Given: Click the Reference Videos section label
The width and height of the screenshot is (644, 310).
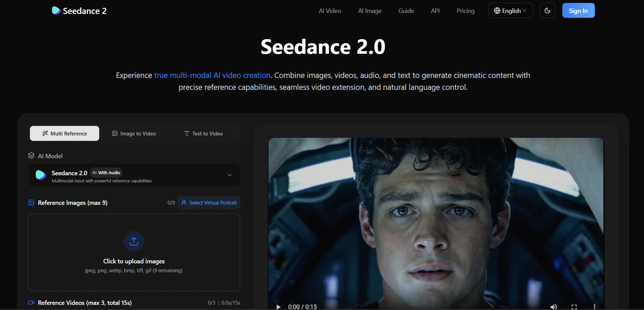Looking at the screenshot, I should coord(85,303).
